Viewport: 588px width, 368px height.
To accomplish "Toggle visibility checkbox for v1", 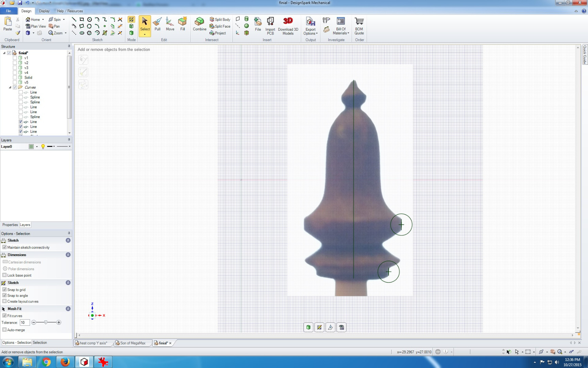I will click(x=15, y=58).
